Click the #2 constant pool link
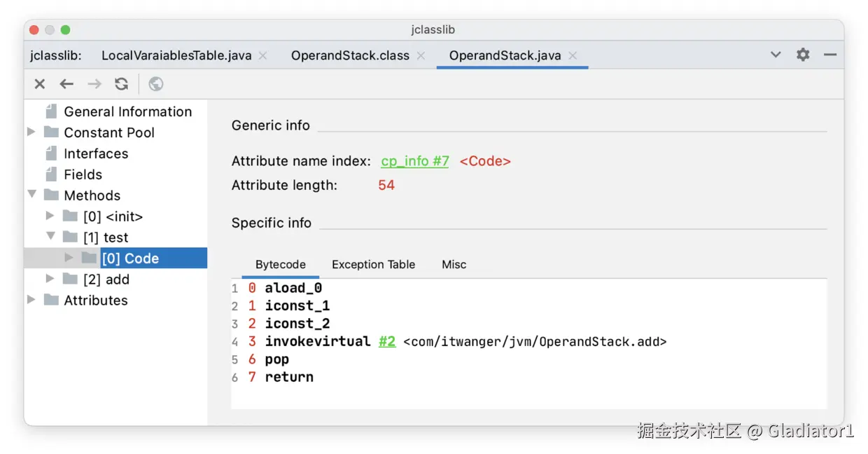The image size is (868, 454). click(x=387, y=341)
